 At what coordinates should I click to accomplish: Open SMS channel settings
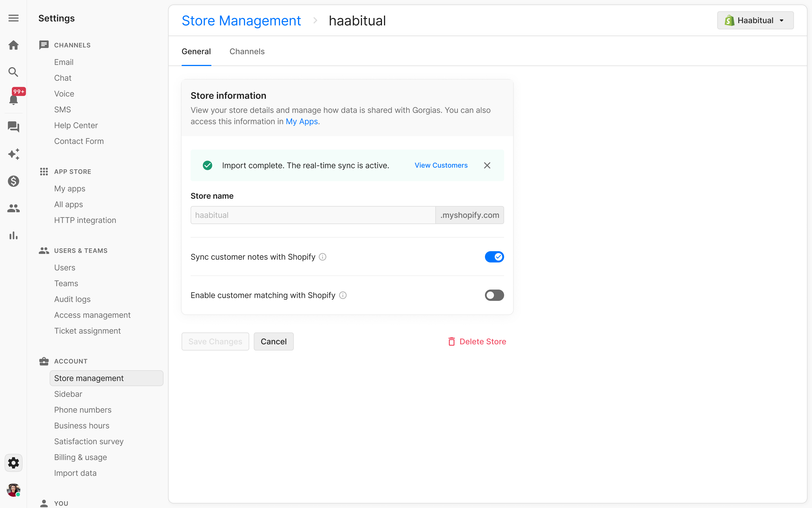[62, 110]
